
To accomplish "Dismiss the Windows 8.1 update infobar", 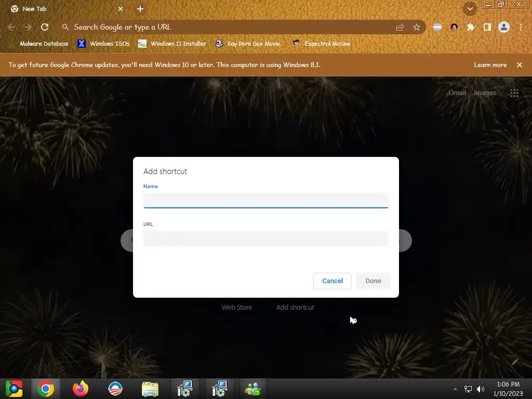I will (x=520, y=65).
